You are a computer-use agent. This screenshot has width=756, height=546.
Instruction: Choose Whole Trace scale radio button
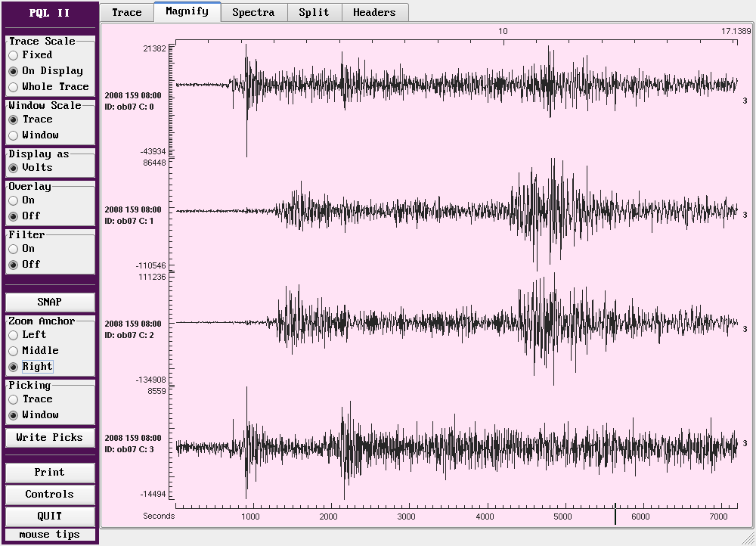pyautogui.click(x=14, y=87)
